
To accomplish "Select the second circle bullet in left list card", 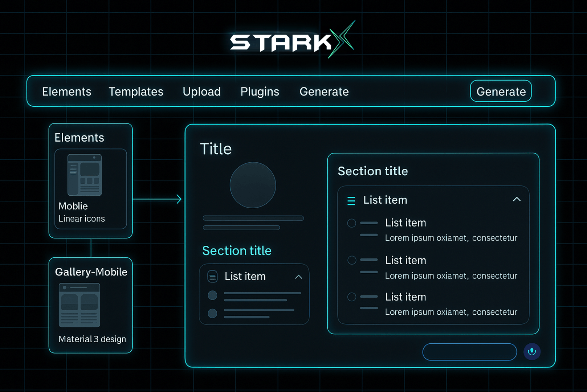I will click(212, 313).
